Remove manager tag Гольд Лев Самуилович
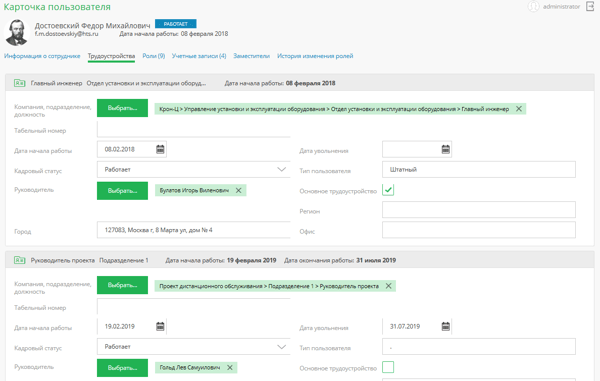The height and width of the screenshot is (381, 600). pyautogui.click(x=230, y=367)
